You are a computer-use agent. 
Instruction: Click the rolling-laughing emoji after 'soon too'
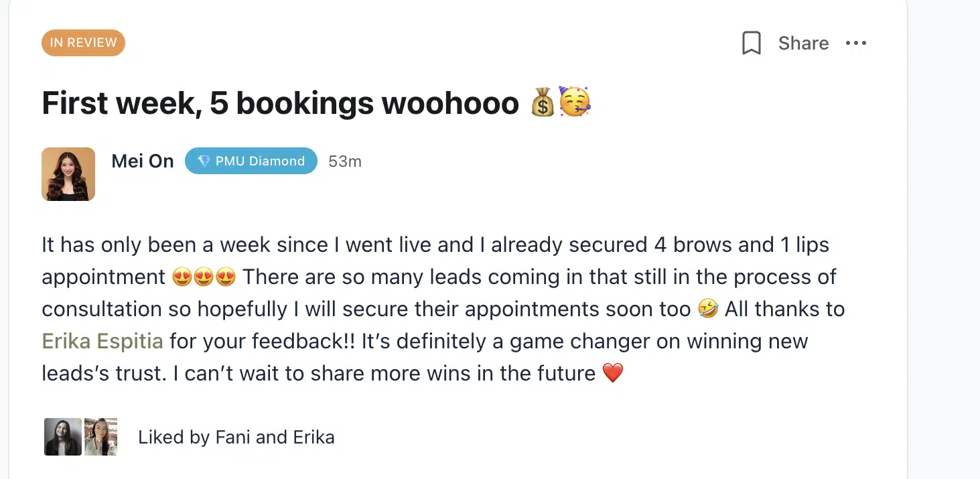(x=707, y=309)
